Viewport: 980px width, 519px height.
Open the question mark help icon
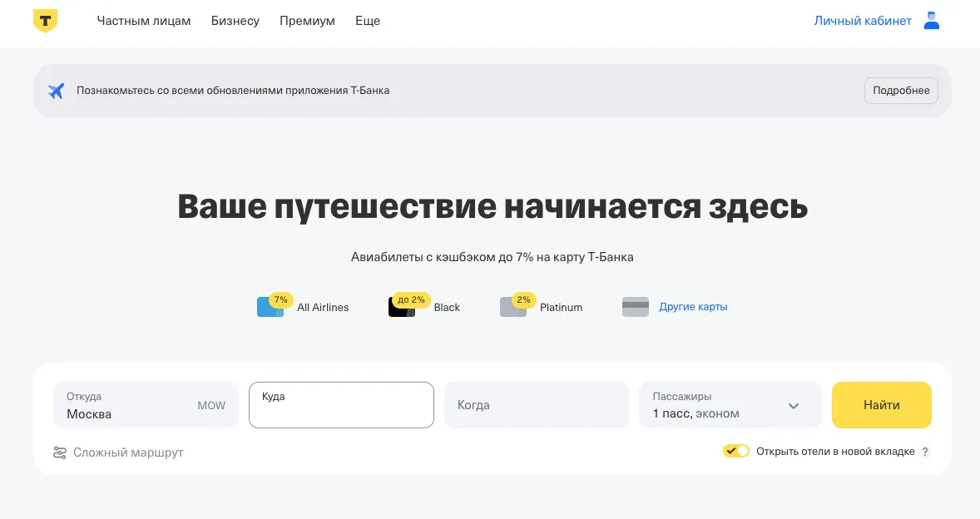(925, 452)
